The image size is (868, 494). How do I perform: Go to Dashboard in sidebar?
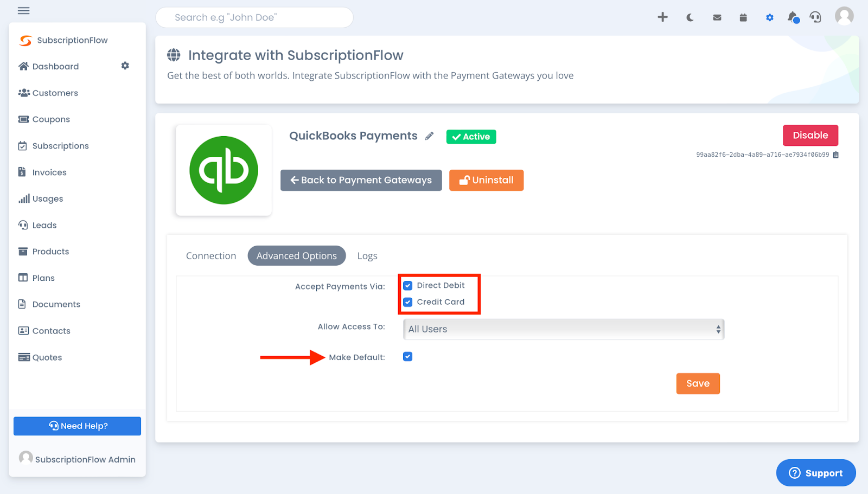click(49, 66)
